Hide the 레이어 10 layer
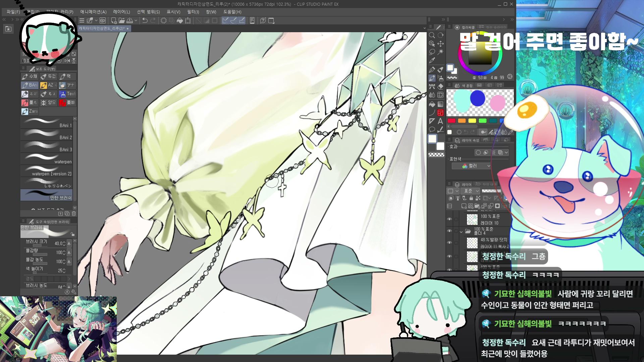 [449, 219]
